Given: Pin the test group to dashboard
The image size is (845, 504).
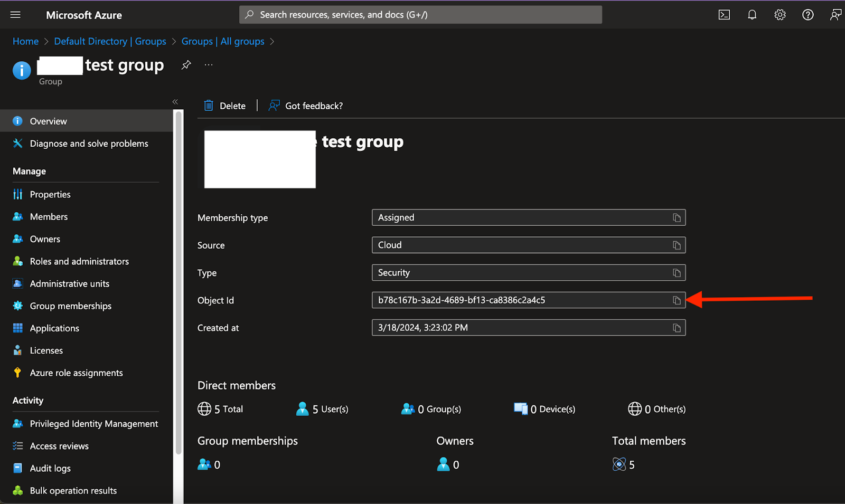Looking at the screenshot, I should click(x=186, y=65).
